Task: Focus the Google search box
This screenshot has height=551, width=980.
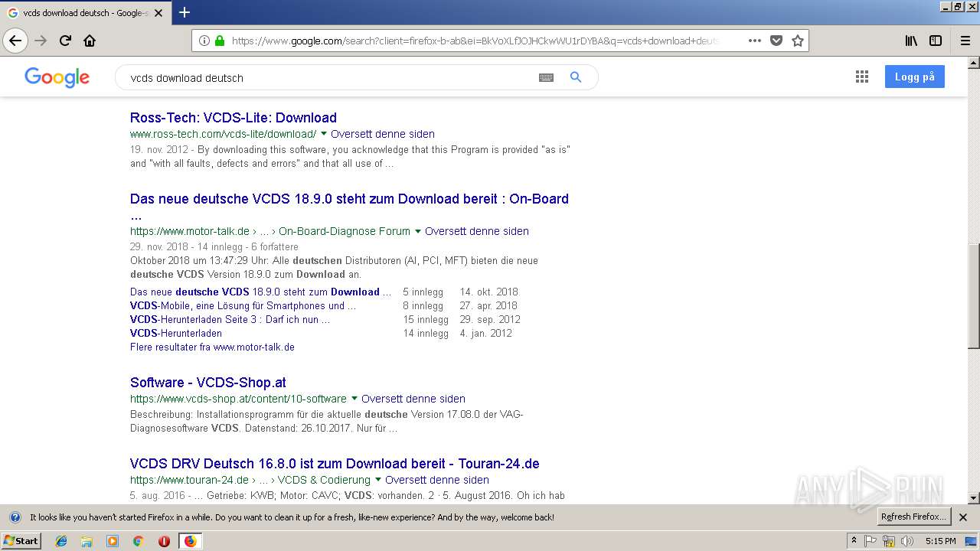Action: click(x=329, y=77)
